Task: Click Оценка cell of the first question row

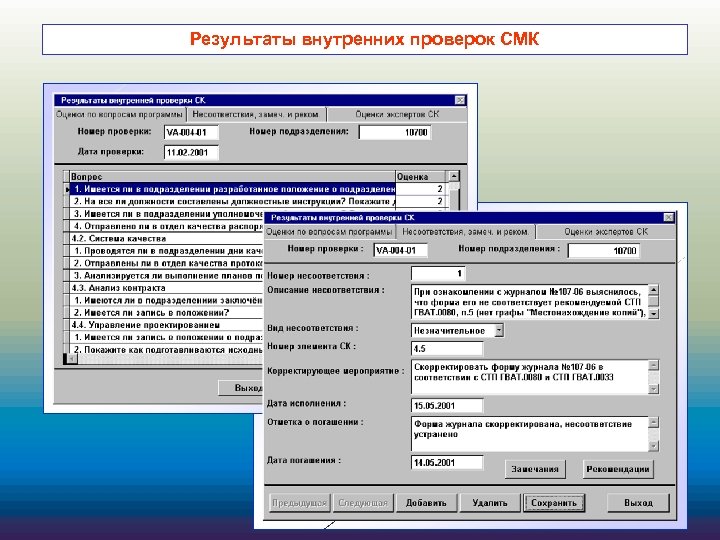Action: click(x=420, y=189)
